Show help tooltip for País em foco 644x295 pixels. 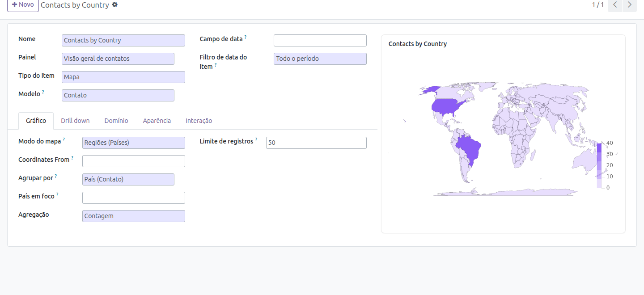tap(57, 194)
